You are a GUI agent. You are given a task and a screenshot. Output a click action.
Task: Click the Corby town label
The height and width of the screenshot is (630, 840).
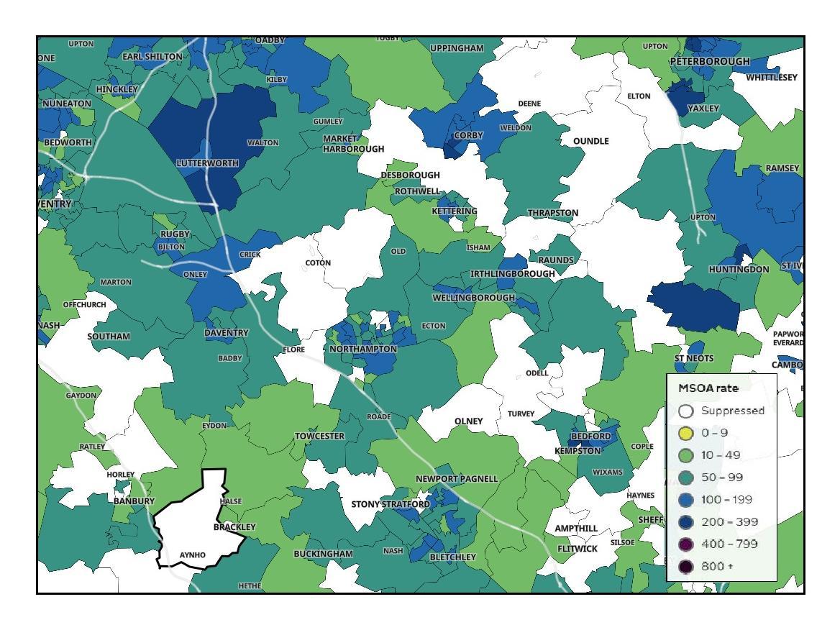pyautogui.click(x=469, y=135)
